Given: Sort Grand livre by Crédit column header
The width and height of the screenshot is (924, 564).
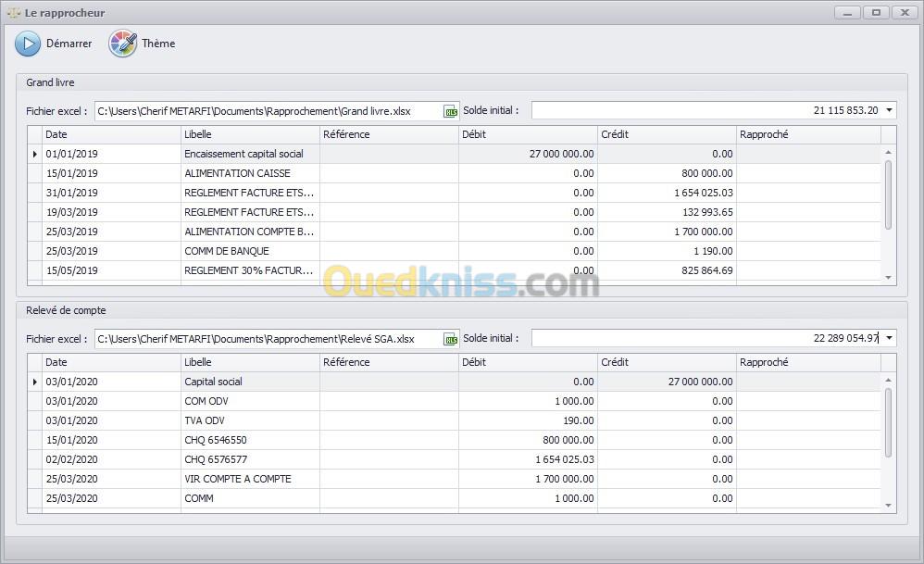Looking at the screenshot, I should pyautogui.click(x=667, y=134).
